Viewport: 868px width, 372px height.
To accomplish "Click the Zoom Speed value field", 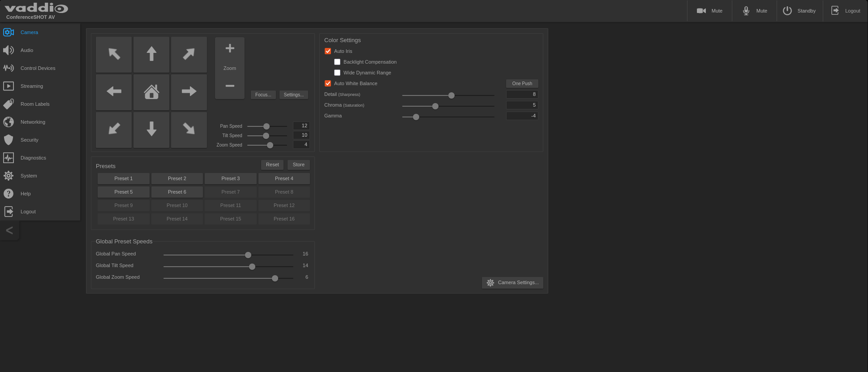I will tap(301, 145).
